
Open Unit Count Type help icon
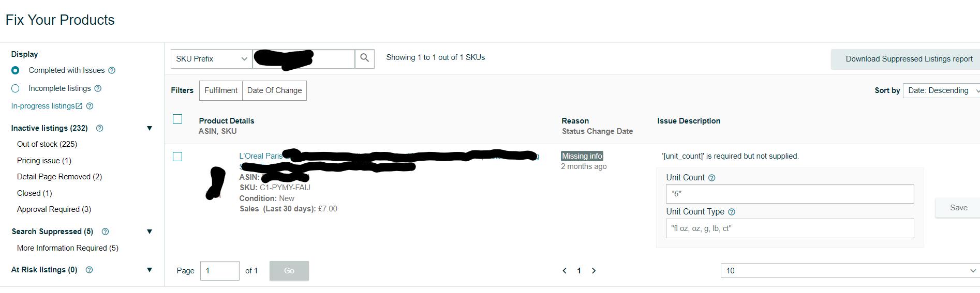coord(731,212)
